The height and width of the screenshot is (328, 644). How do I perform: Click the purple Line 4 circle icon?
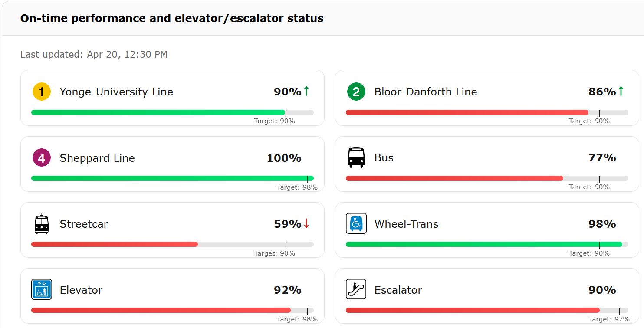[42, 158]
